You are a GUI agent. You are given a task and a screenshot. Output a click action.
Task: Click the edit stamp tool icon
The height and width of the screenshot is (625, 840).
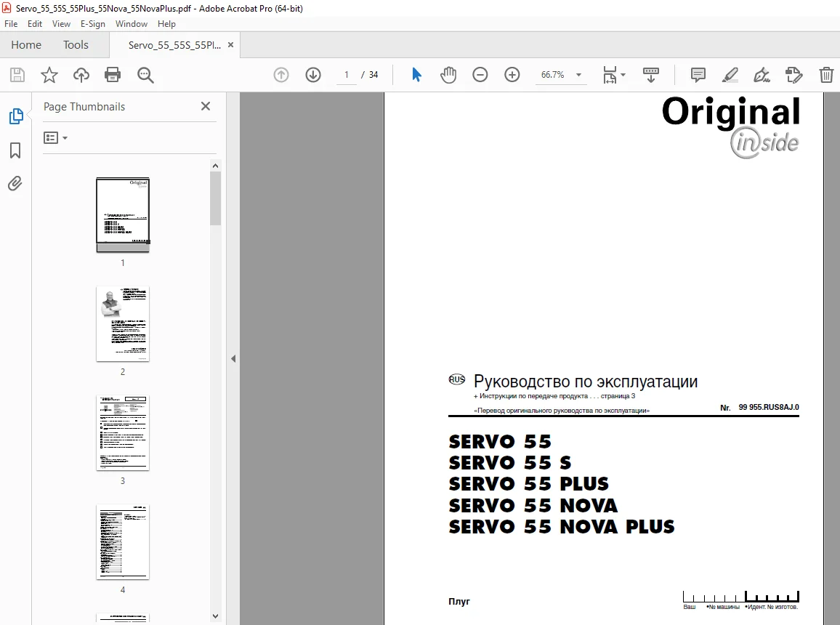point(793,75)
